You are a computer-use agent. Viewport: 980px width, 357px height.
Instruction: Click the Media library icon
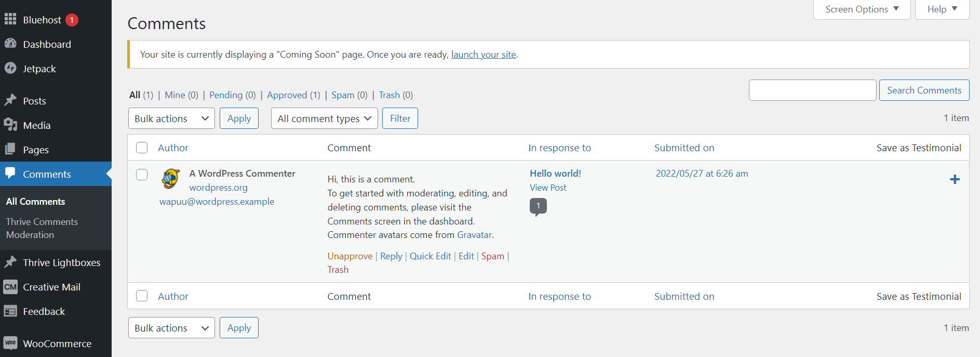[x=10, y=125]
